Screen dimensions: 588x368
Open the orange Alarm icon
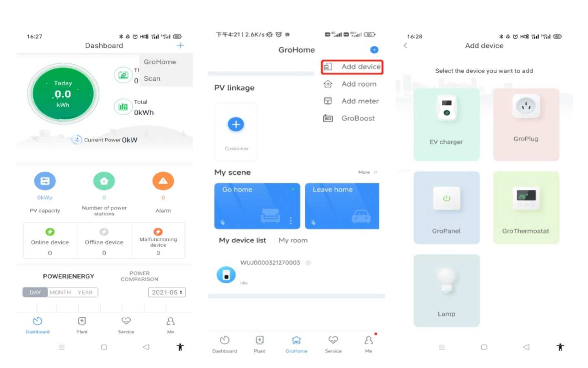click(163, 181)
